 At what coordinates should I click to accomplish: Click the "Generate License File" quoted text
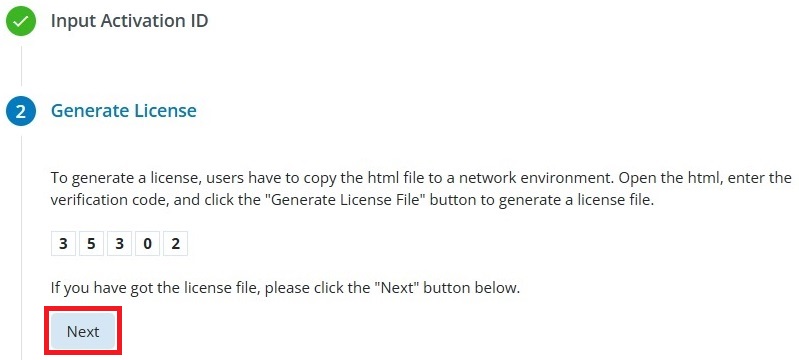coord(351,200)
